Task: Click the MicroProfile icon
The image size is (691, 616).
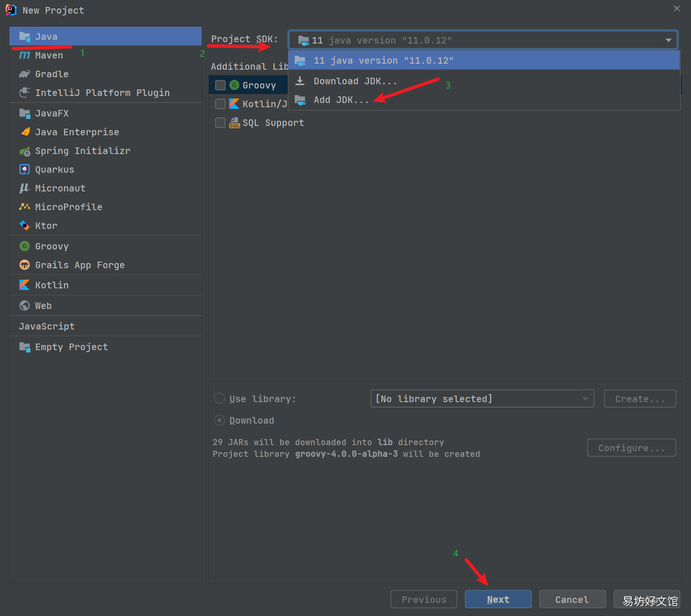Action: [x=24, y=207]
